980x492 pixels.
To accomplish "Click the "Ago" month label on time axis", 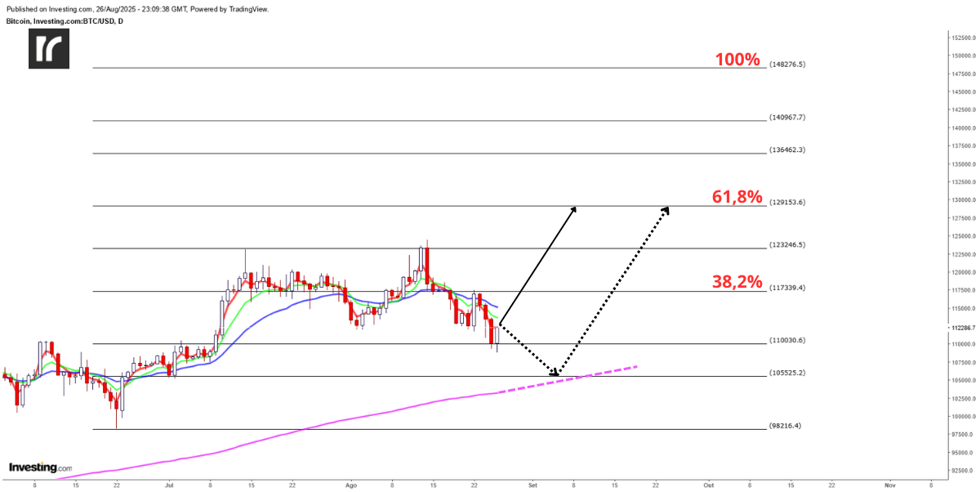I will click(351, 485).
